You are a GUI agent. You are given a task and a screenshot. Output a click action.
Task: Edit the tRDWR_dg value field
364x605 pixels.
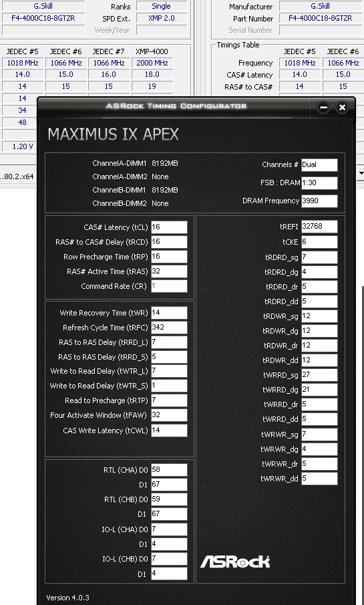[320, 331]
